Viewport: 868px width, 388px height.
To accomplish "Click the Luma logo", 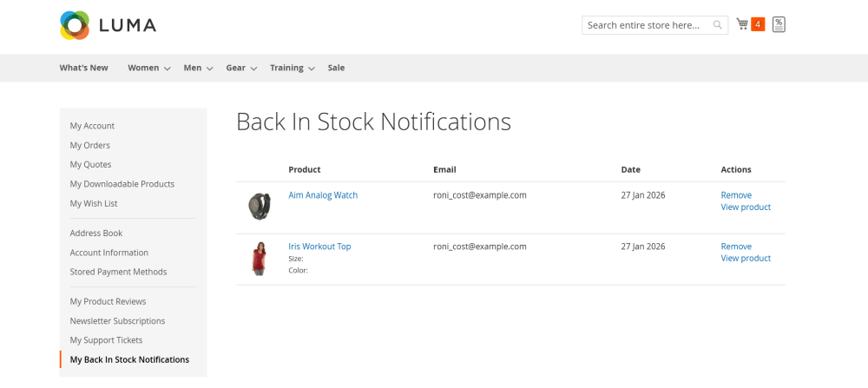I will pyautogui.click(x=108, y=25).
